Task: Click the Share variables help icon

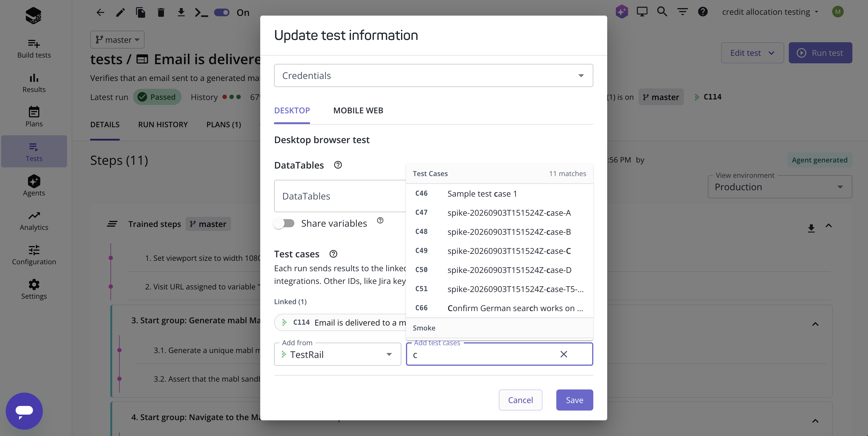Action: point(380,220)
